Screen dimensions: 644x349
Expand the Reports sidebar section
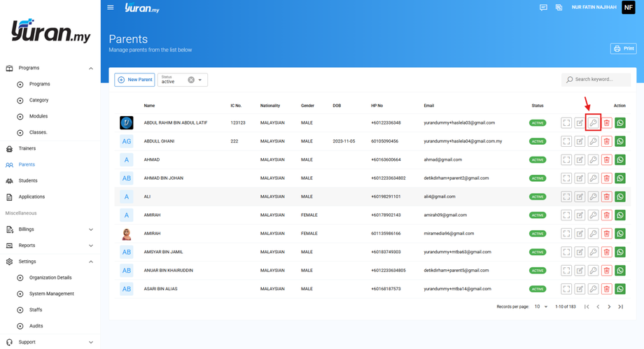tap(90, 245)
